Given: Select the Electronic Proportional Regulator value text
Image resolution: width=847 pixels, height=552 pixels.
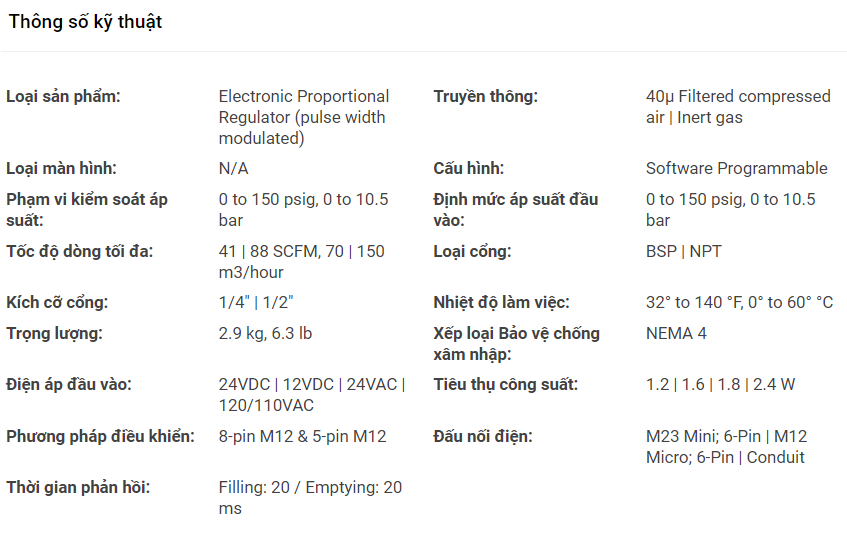Looking at the screenshot, I should coord(304,117).
